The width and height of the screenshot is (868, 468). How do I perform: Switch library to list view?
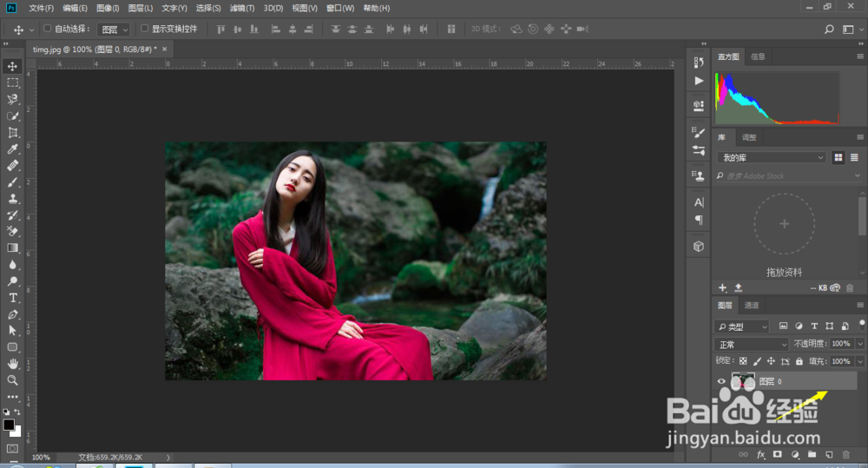coord(854,158)
